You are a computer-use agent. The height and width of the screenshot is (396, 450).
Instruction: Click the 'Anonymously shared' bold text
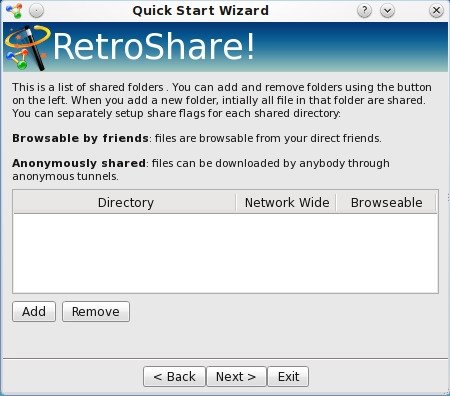coord(79,163)
